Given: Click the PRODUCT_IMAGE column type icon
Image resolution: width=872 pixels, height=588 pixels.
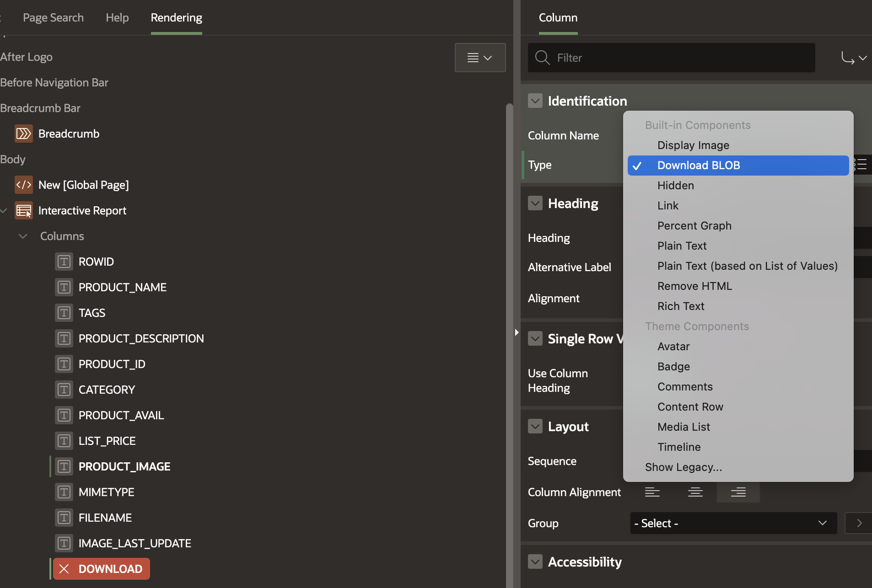Looking at the screenshot, I should pyautogui.click(x=64, y=466).
